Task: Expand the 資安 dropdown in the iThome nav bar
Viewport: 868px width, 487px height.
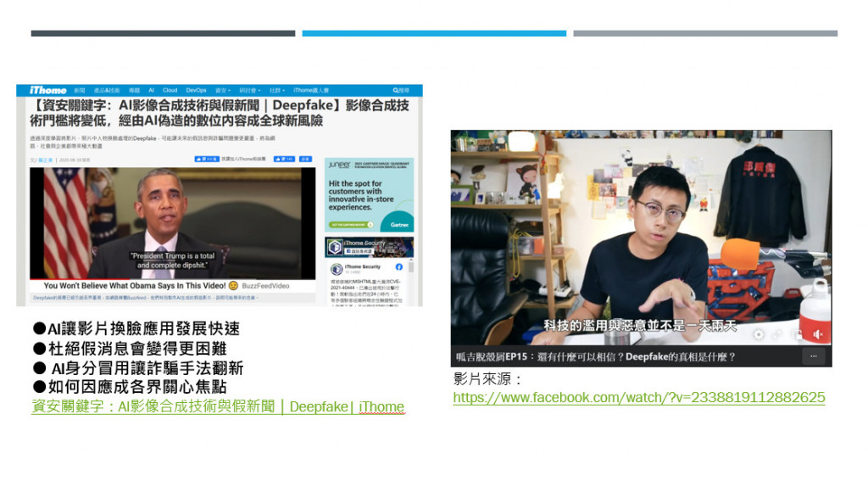Action: pos(223,90)
